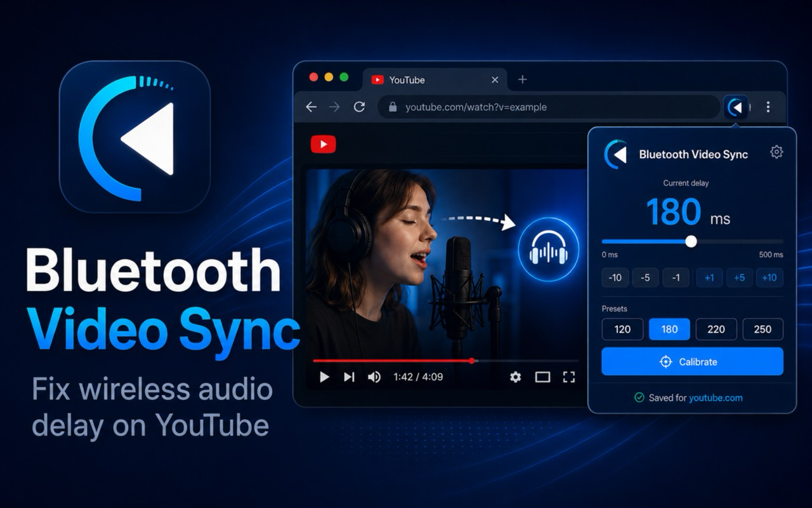Select the 180 preset

coord(669,329)
